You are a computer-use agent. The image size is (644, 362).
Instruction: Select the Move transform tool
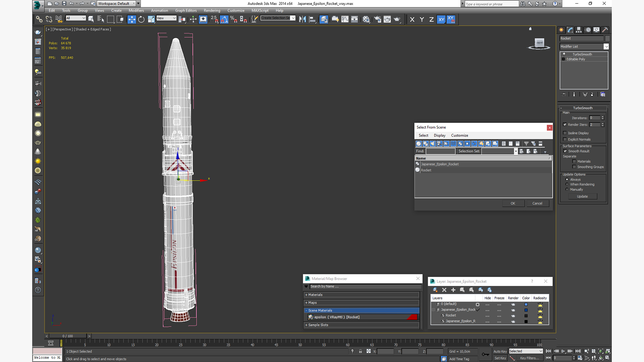pos(131,19)
